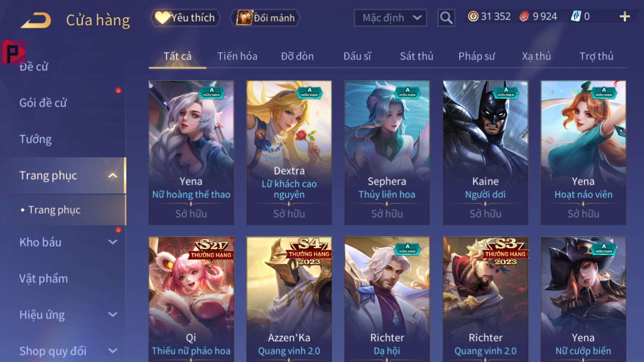Select the Dextra Lữ khách cao nguyên skin
644x362 pixels.
(289, 153)
